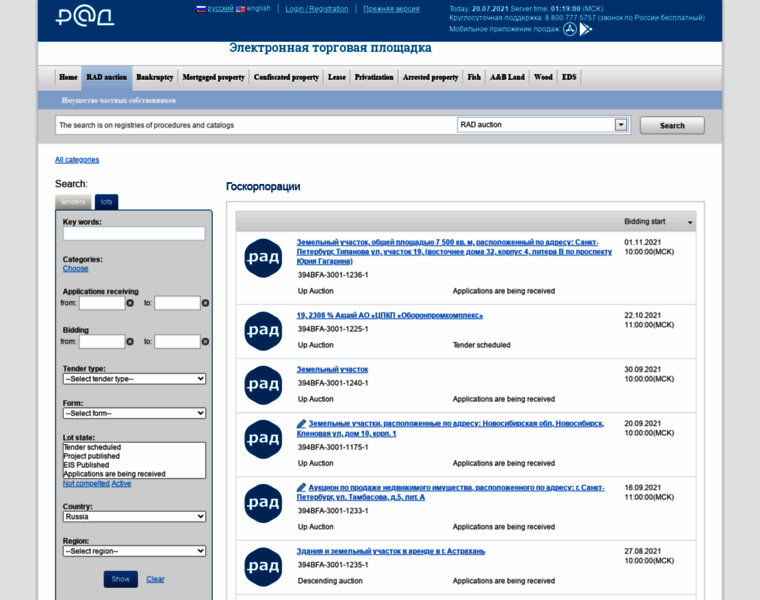This screenshot has width=760, height=600.
Task: Toggle sort arrow next to Bidding start
Action: [690, 222]
